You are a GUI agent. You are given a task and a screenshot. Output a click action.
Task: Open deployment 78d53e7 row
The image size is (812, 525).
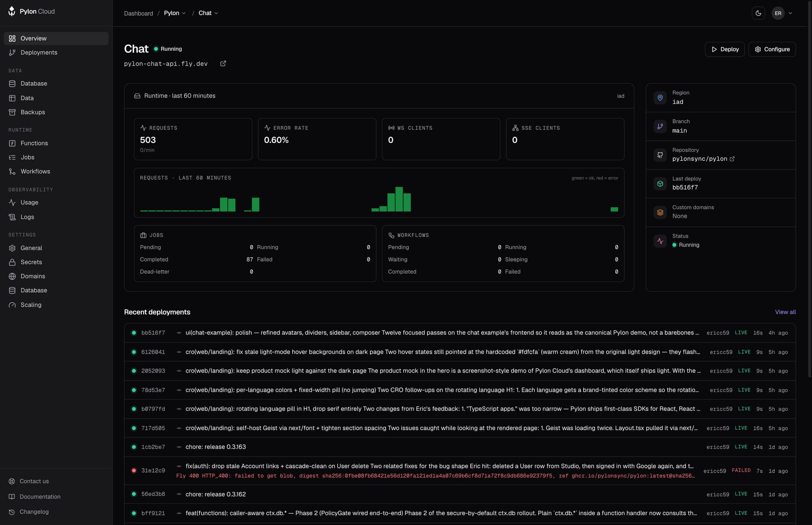click(460, 390)
